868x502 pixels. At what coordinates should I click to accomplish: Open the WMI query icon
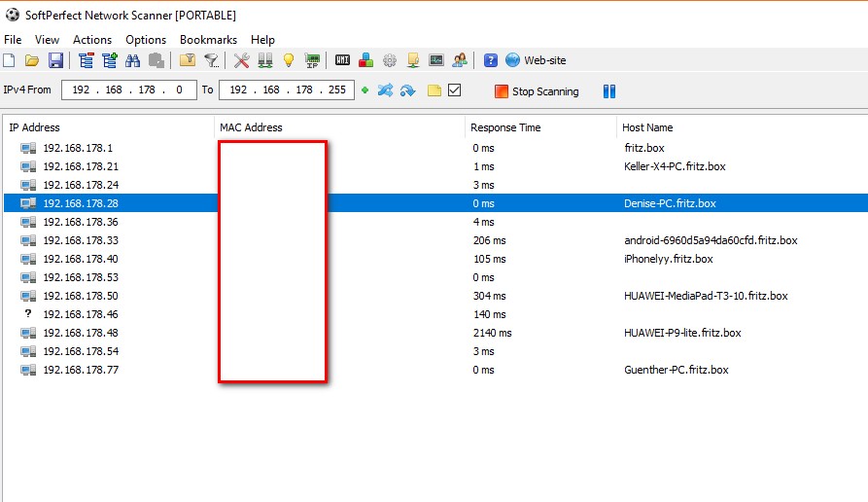[343, 60]
